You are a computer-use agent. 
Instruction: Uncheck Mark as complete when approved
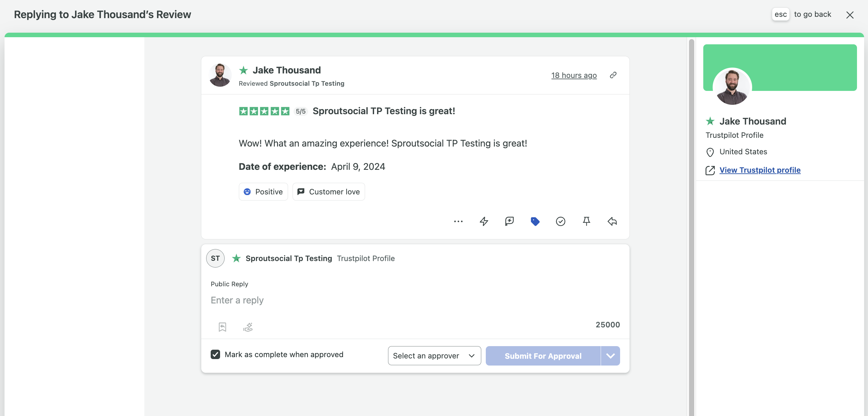tap(215, 354)
